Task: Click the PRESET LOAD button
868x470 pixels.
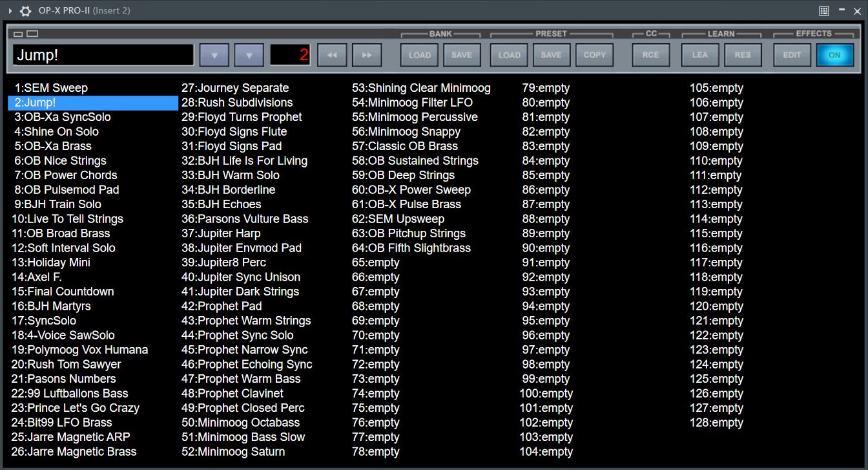Action: click(510, 55)
